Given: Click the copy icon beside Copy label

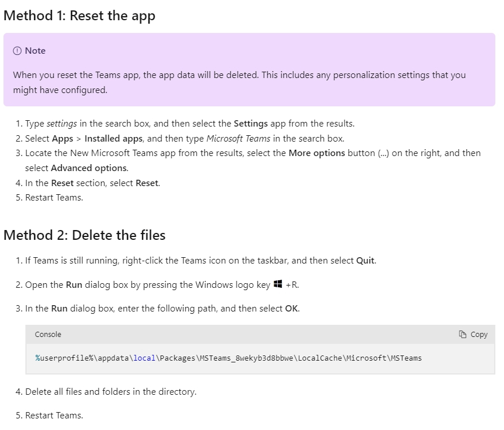Looking at the screenshot, I should (462, 335).
